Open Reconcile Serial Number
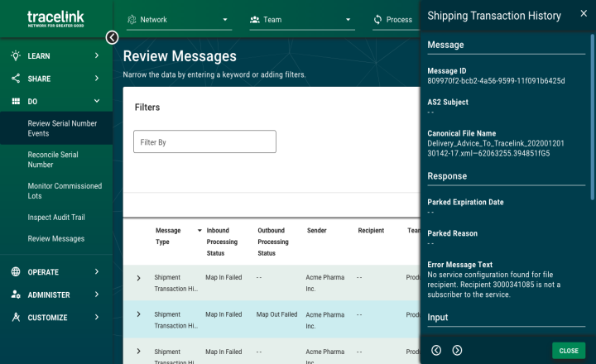596x364 pixels. (53, 160)
